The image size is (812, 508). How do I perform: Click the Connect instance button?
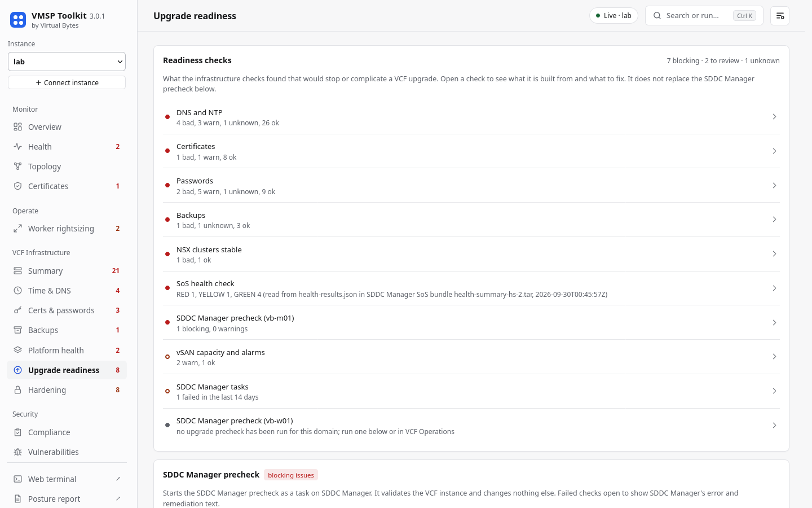tap(67, 82)
